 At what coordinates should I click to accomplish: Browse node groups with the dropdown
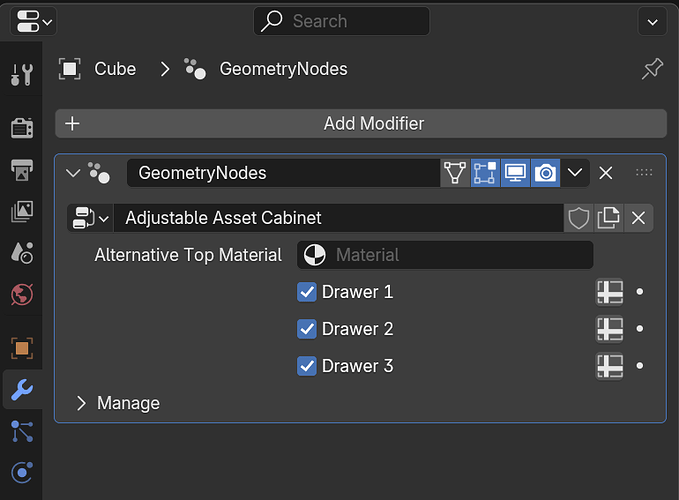point(91,218)
